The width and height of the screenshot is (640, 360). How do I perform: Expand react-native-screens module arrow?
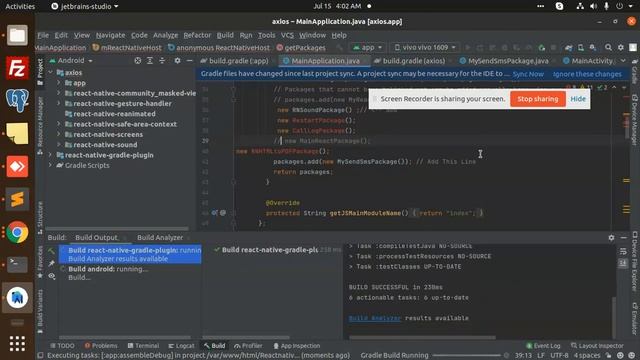pyautogui.click(x=59, y=134)
